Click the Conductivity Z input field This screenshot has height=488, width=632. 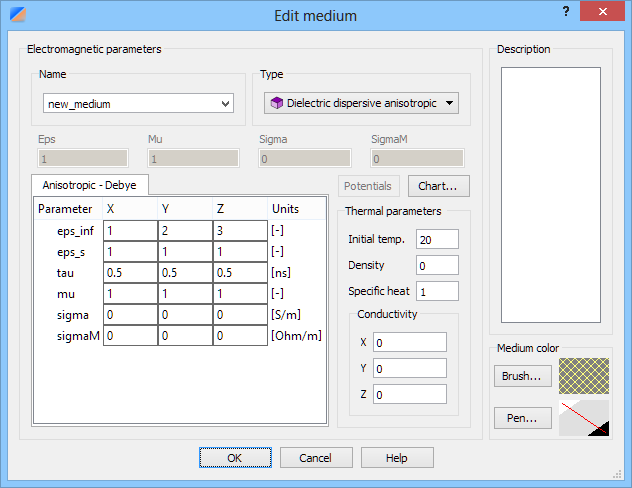pos(410,394)
